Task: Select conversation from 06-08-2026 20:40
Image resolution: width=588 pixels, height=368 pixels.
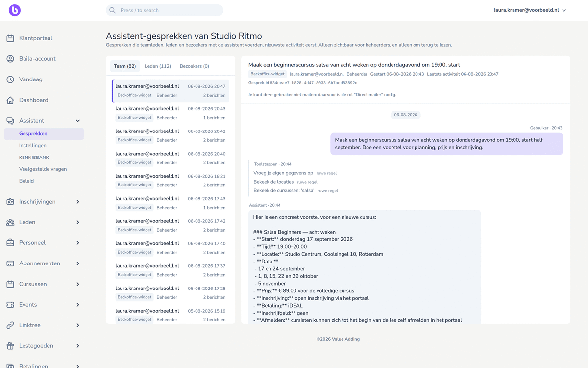Action: click(171, 158)
